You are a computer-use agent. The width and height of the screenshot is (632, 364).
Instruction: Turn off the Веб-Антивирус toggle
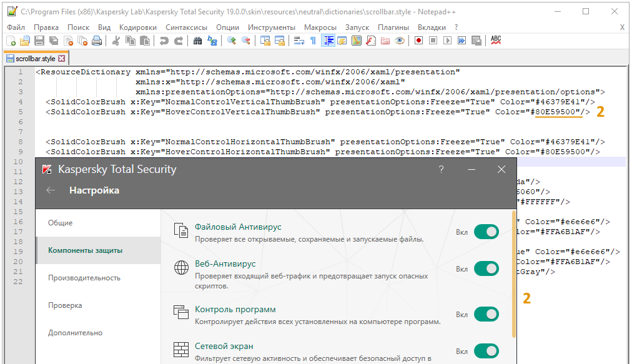click(486, 268)
